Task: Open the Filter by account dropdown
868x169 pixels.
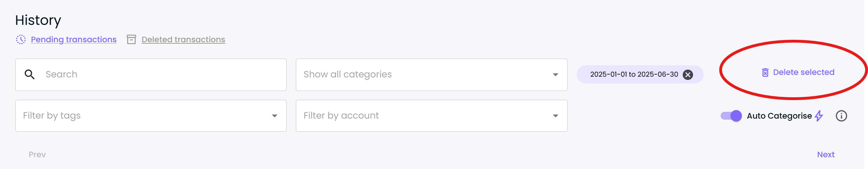Action: coord(432,116)
